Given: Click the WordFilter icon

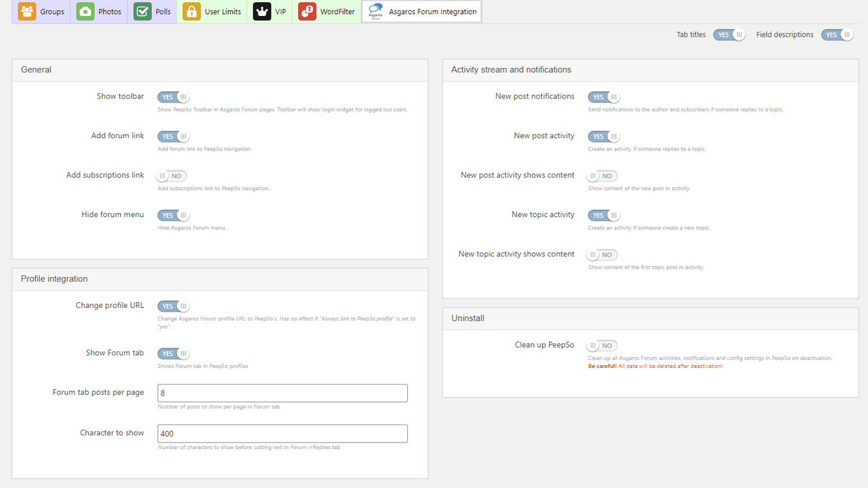Looking at the screenshot, I should point(307,12).
